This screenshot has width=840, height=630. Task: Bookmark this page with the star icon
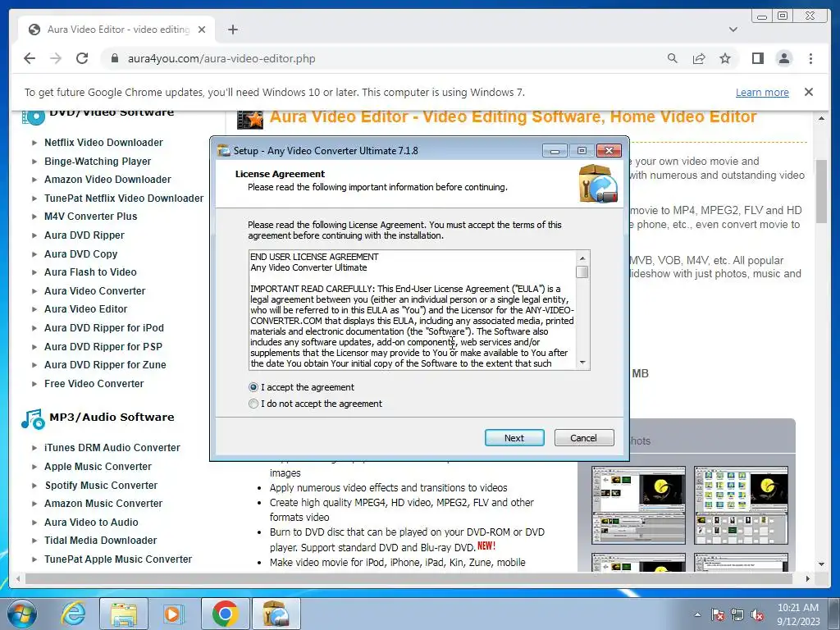(725, 58)
